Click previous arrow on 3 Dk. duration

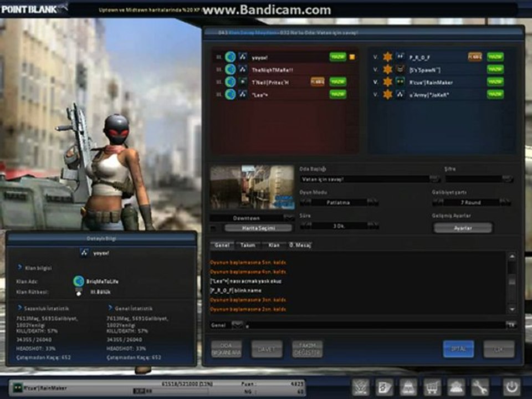(x=305, y=226)
